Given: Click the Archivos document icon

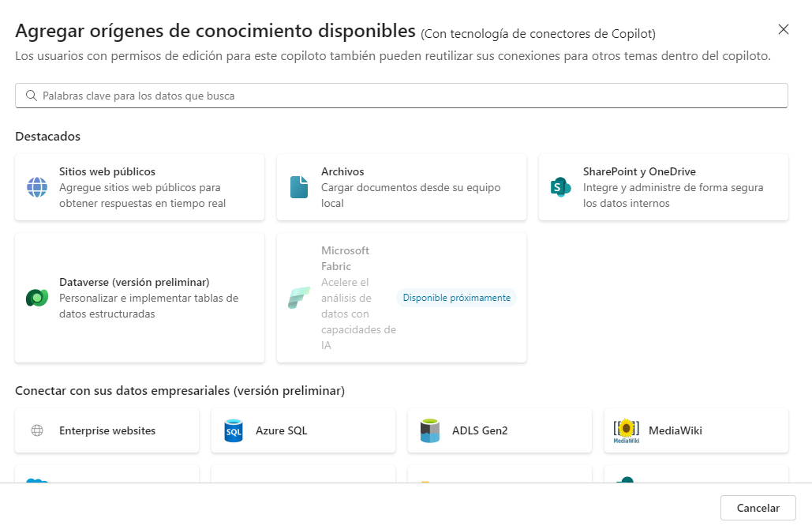Looking at the screenshot, I should (x=299, y=187).
